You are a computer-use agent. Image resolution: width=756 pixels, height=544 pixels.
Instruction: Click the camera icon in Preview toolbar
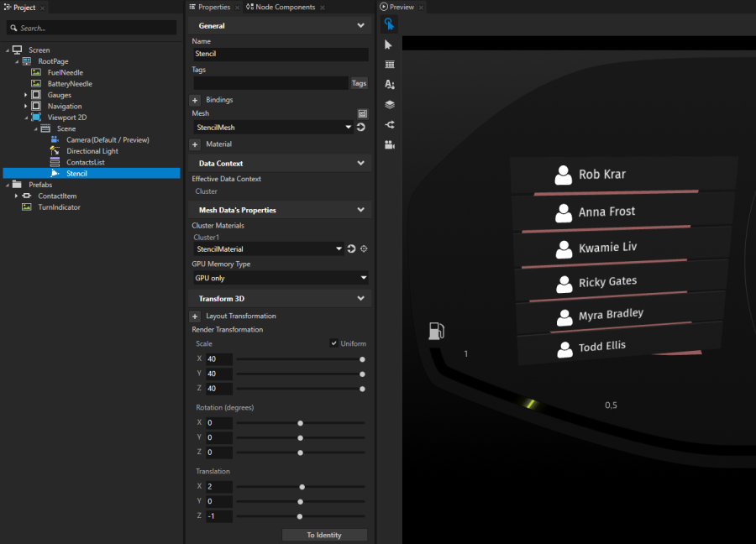[389, 145]
